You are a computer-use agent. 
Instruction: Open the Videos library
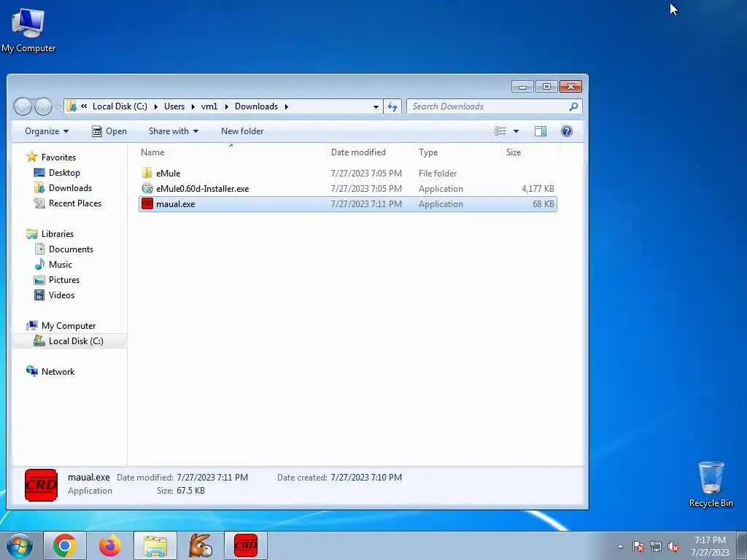[61, 295]
